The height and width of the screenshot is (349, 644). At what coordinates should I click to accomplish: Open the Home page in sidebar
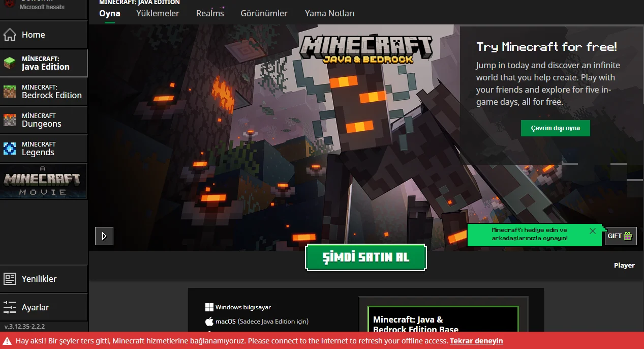[44, 35]
